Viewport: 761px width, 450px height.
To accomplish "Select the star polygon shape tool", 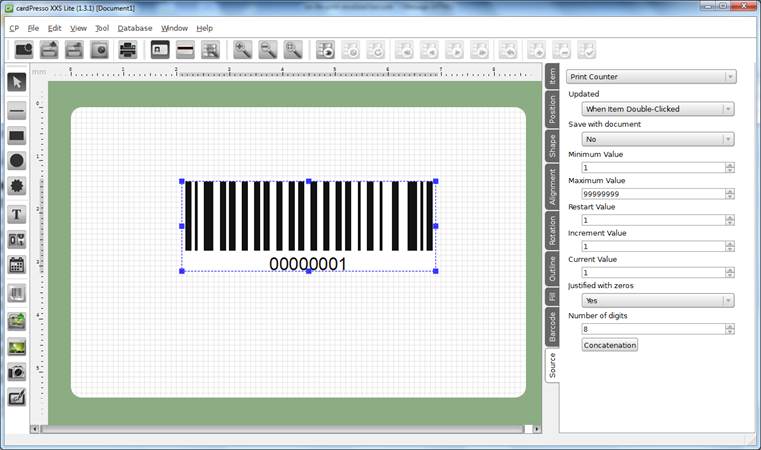I will 17,185.
